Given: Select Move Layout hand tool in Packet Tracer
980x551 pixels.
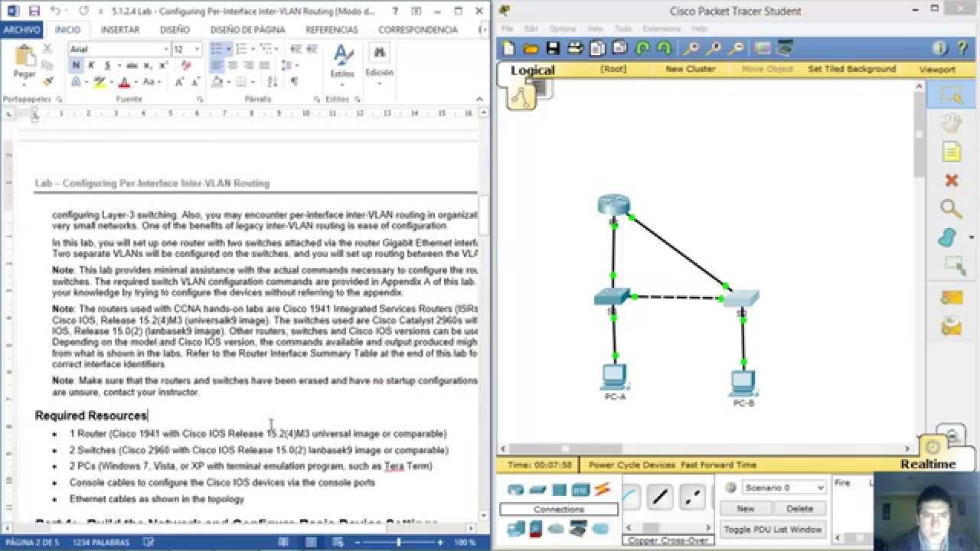Looking at the screenshot, I should point(952,123).
